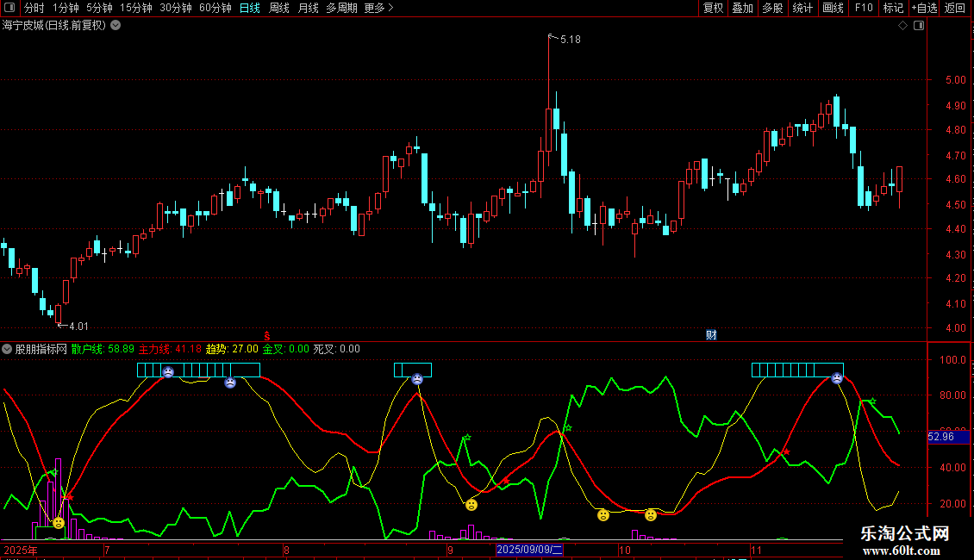Click the 4.01 low price label
Viewport: 974px width, 560px height.
click(x=78, y=327)
